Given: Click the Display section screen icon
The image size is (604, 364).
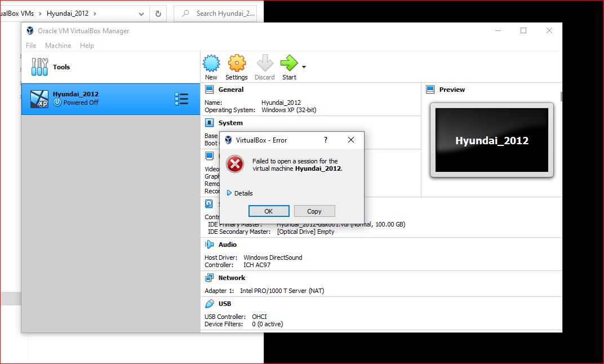Looking at the screenshot, I should (x=209, y=156).
